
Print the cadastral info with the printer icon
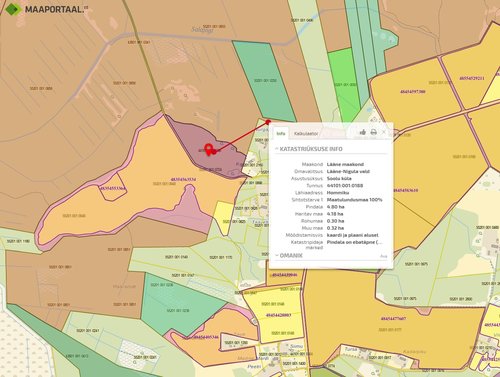click(x=374, y=132)
